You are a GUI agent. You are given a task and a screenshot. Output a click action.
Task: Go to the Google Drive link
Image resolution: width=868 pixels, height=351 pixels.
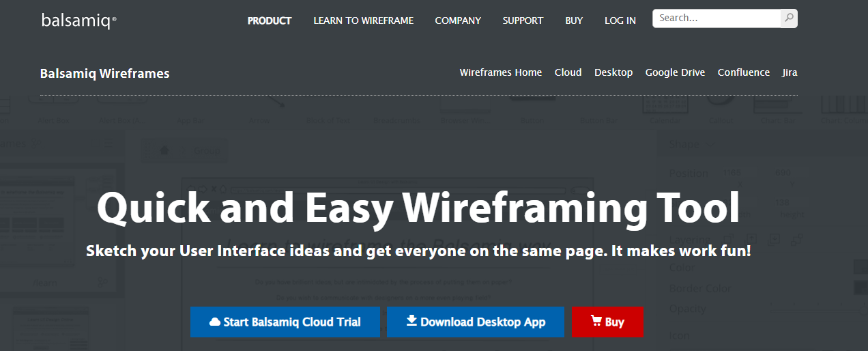676,72
